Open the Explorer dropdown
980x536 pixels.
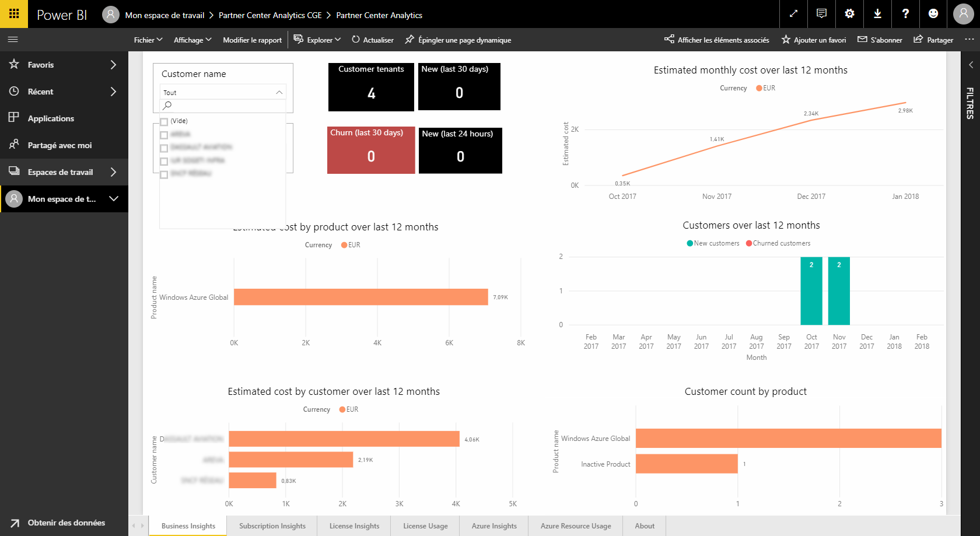[x=317, y=40]
